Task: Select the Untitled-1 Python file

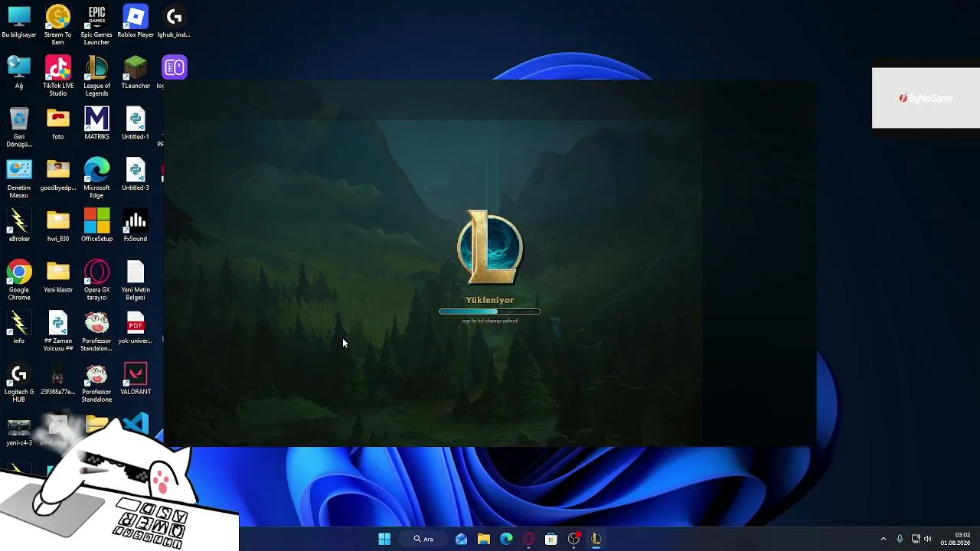Action: point(136,124)
